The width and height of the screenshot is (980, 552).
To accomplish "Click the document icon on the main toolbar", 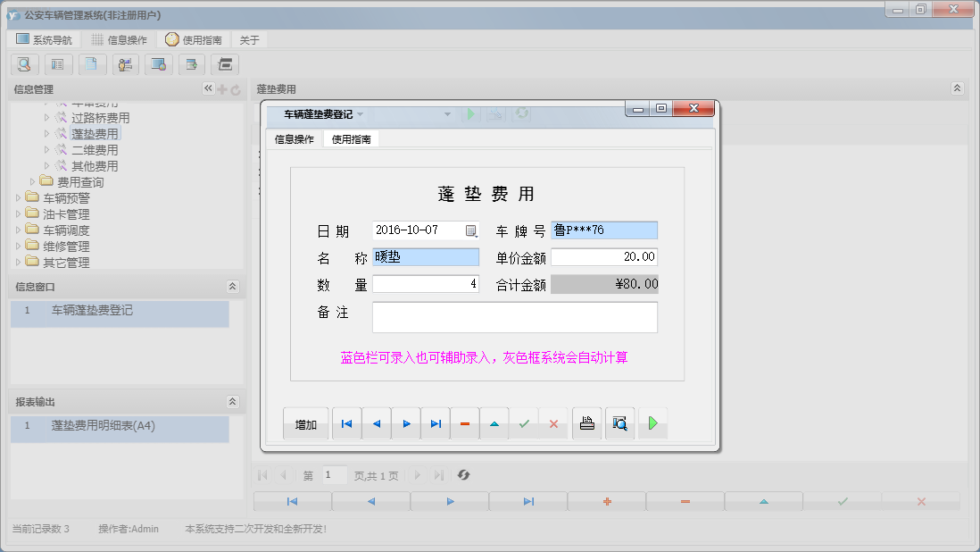I will [x=92, y=64].
